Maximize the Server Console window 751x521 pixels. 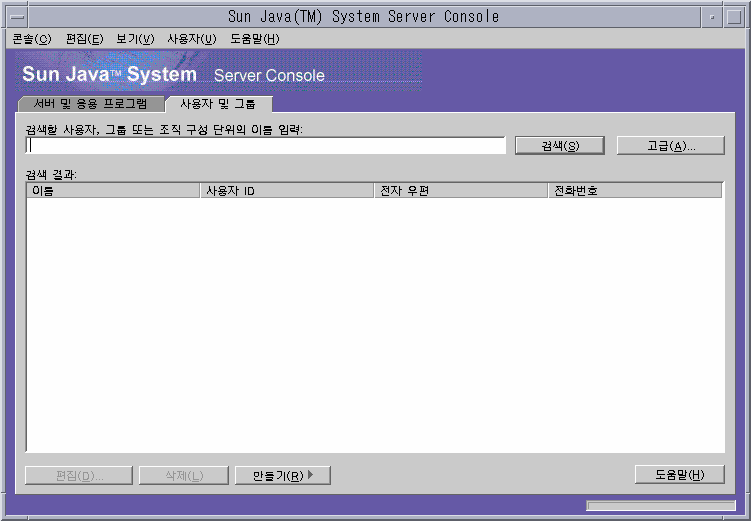(x=734, y=17)
